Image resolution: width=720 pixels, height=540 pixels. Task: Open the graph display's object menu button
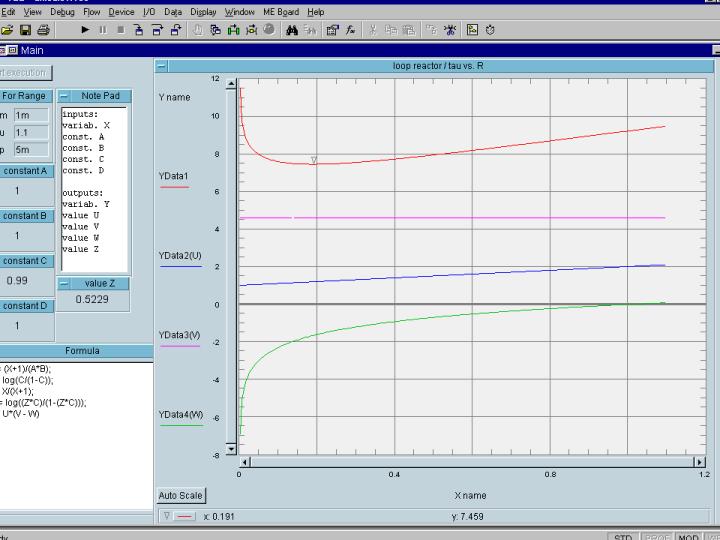click(x=162, y=66)
